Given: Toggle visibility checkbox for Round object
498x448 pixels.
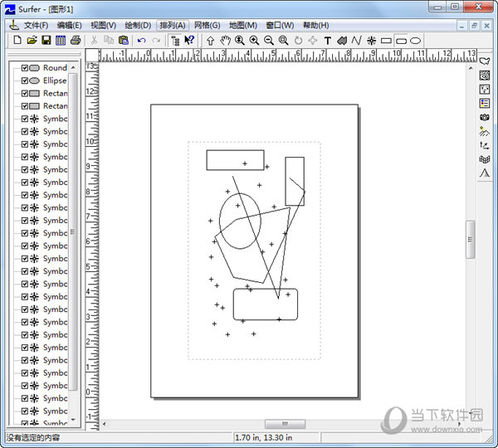Looking at the screenshot, I should (25, 68).
